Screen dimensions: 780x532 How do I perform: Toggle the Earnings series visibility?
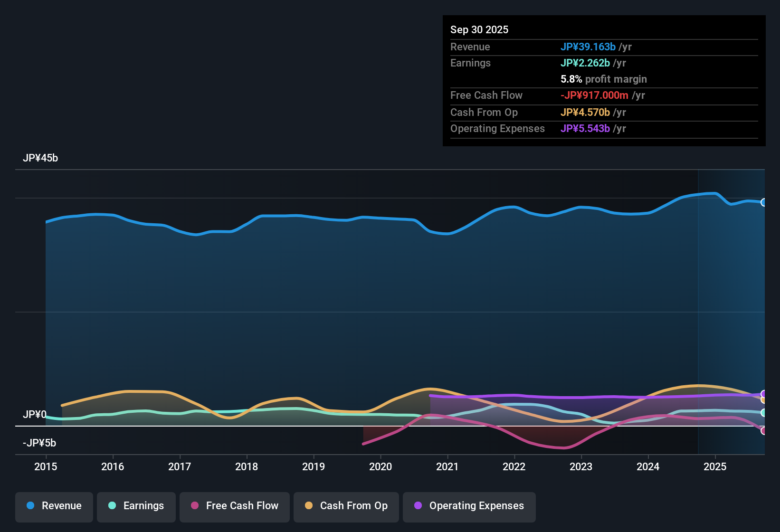click(x=136, y=506)
